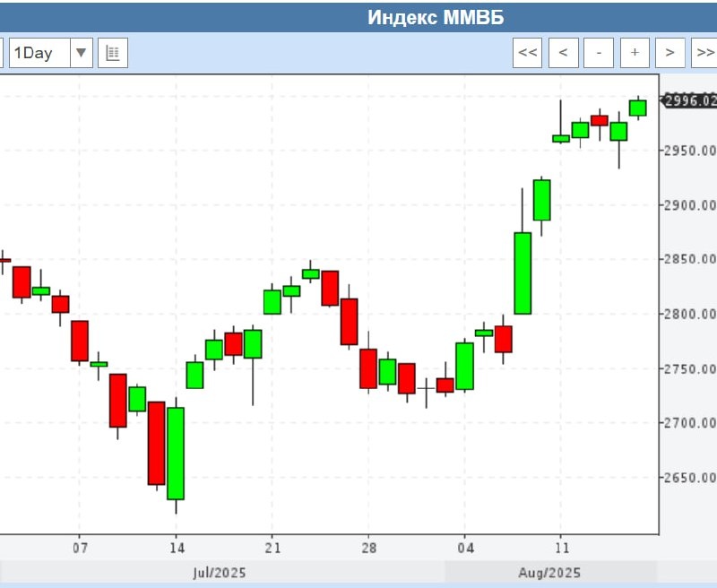Click the 2800.00 price axis label
The height and width of the screenshot is (588, 717).
[690, 314]
